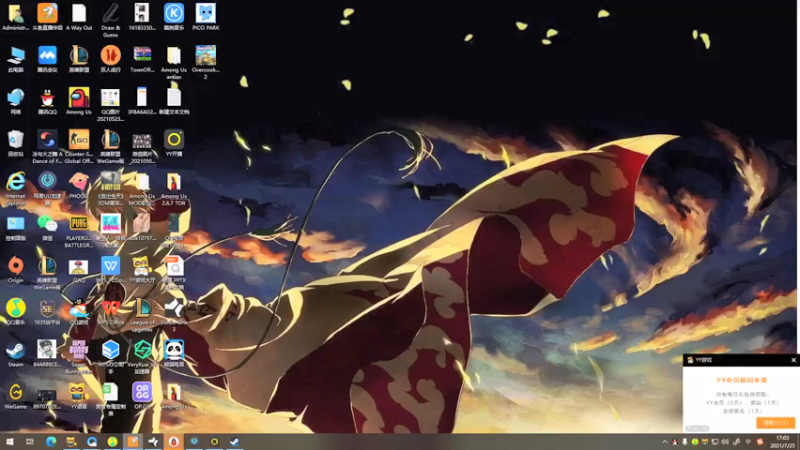Open A Dance of Fire and Ice shortcut

pyautogui.click(x=47, y=146)
